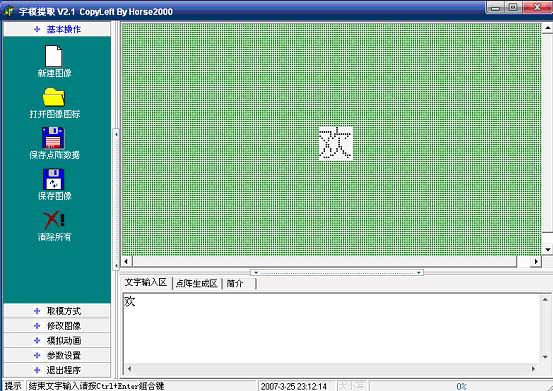Click the 新建图像 new image icon
Screen dimensions: 553x391
point(53,56)
